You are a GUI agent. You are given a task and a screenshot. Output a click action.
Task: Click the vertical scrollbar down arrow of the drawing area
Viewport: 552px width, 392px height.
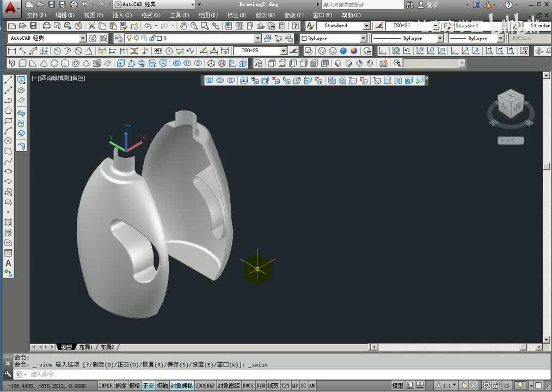click(546, 340)
